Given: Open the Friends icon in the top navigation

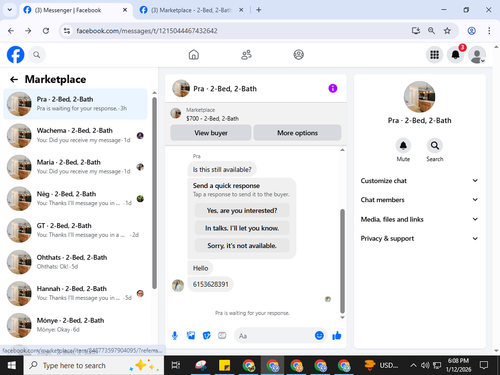Looking at the screenshot, I should click(246, 55).
